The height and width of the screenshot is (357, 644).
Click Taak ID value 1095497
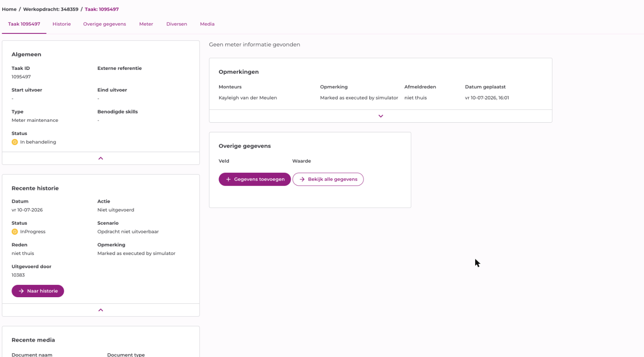click(21, 76)
